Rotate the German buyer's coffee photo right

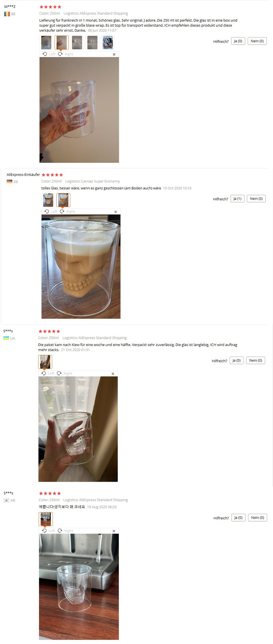tap(67, 212)
